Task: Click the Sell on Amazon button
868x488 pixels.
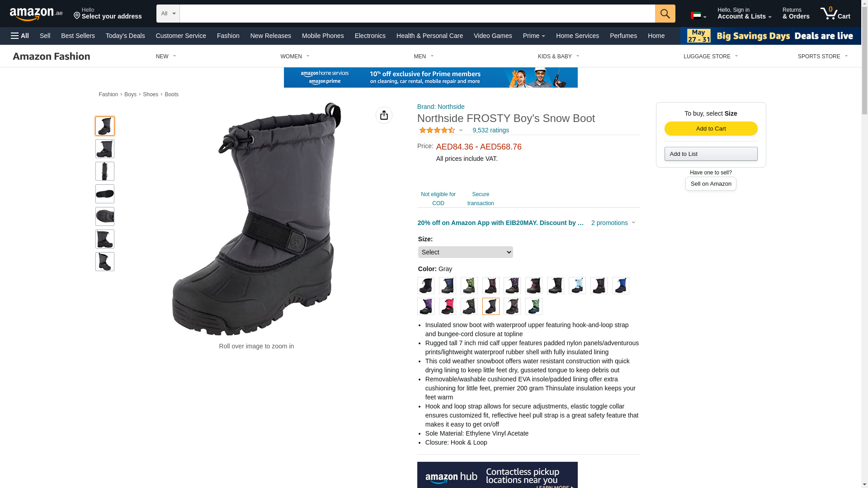Action: [711, 184]
